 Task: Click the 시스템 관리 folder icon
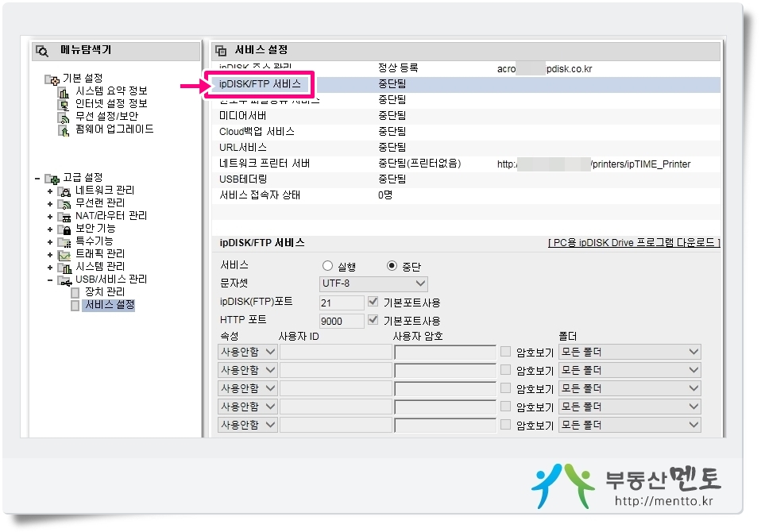(x=64, y=268)
